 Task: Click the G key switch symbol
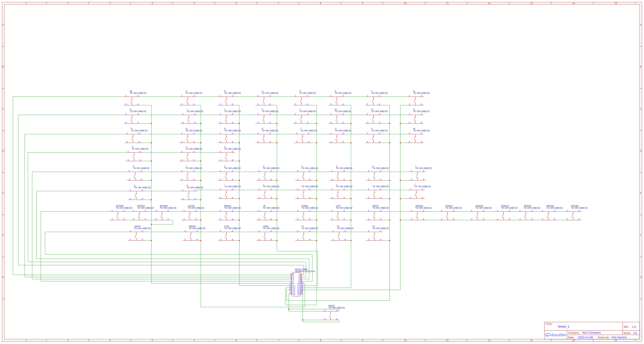[415, 100]
